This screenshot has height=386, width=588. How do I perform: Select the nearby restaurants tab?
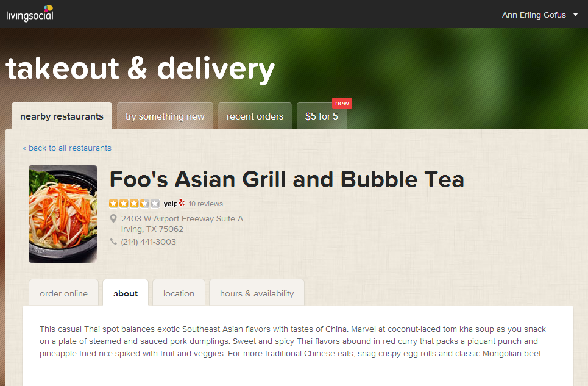62,116
